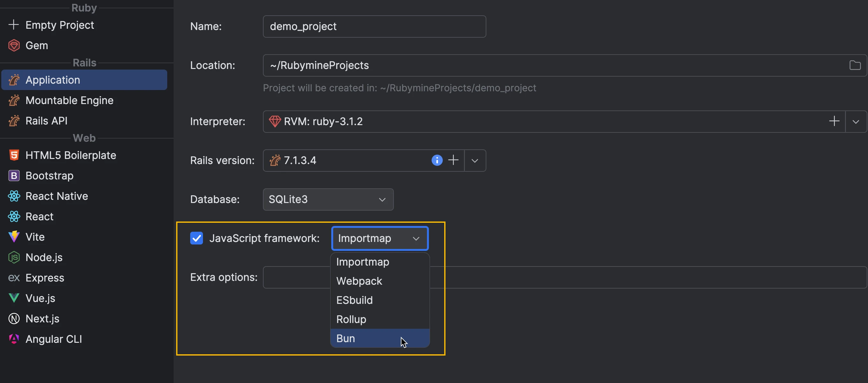
Task: Choose Bun from the framework list
Action: pyautogui.click(x=346, y=338)
